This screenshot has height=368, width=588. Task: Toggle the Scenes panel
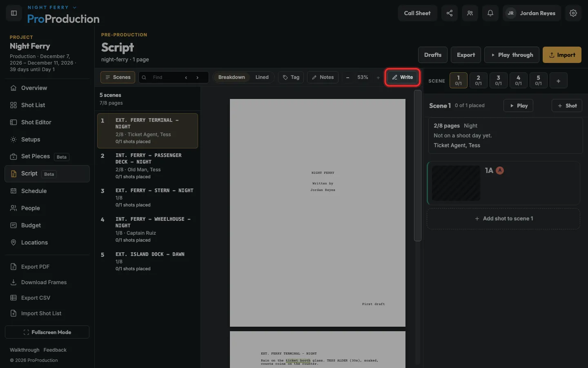point(118,77)
